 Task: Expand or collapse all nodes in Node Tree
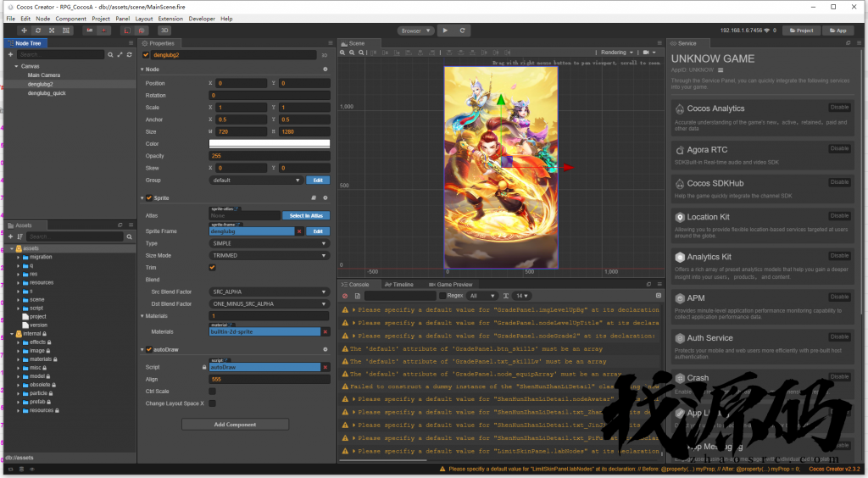120,55
